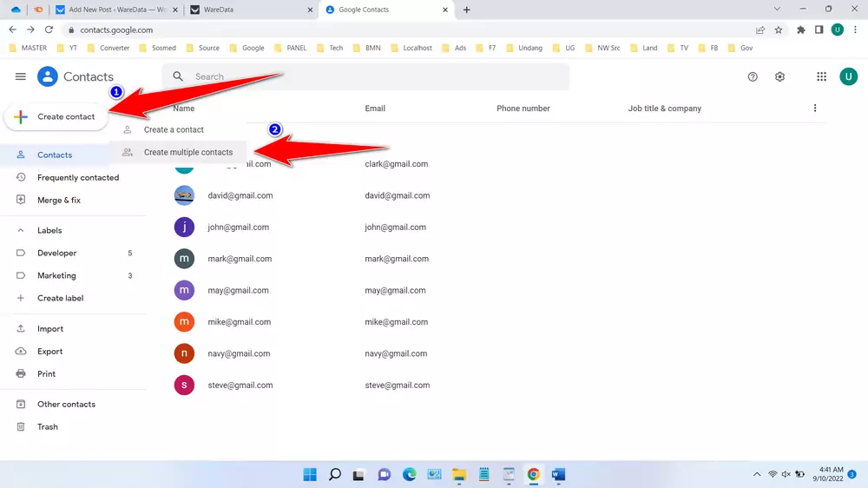The height and width of the screenshot is (488, 868).
Task: Open the Create contact dropdown button
Action: coord(56,116)
